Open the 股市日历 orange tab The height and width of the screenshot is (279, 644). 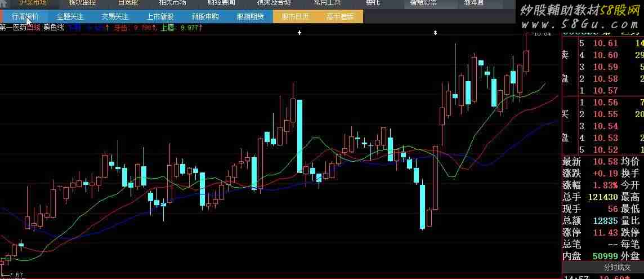(296, 17)
